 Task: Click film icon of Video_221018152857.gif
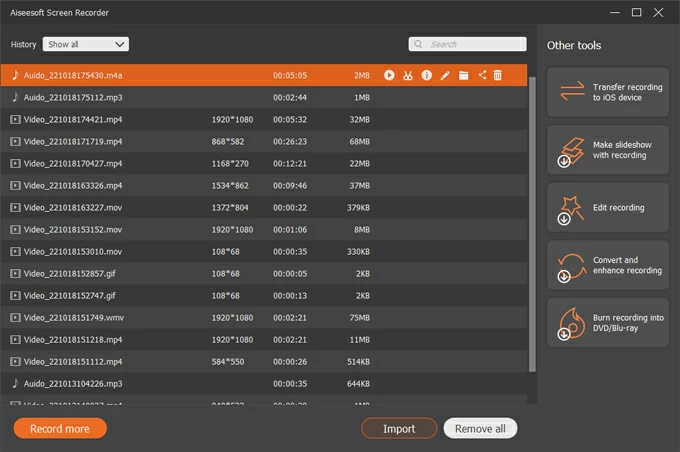[16, 274]
